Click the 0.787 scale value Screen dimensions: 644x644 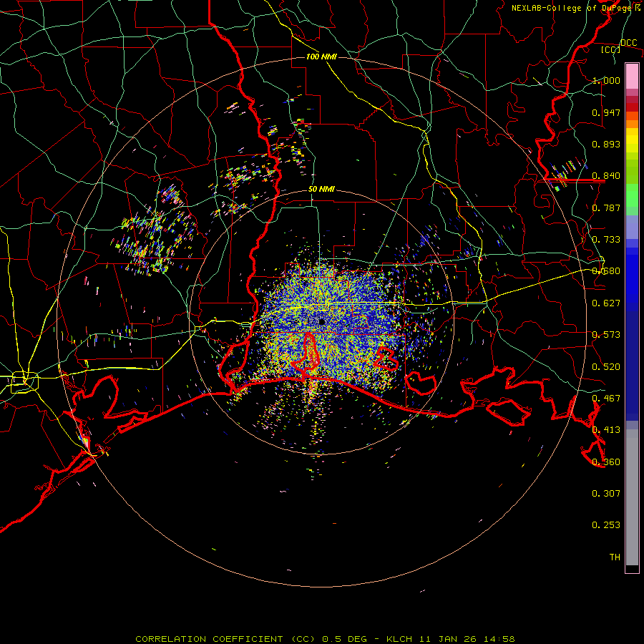606,208
